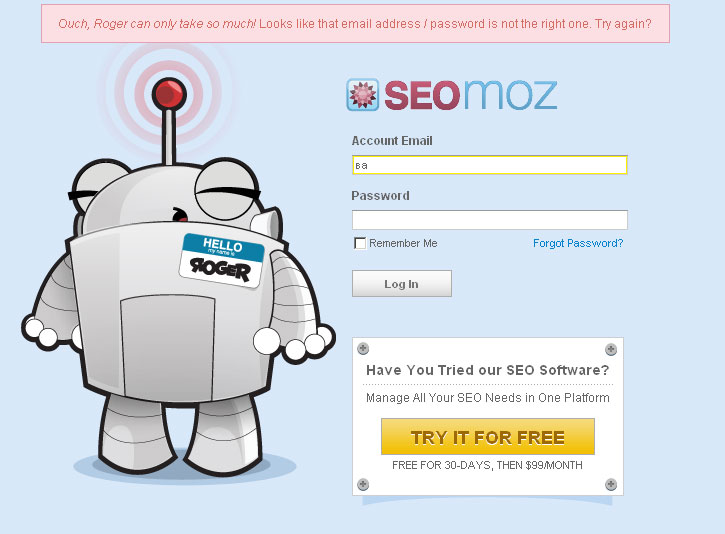
Task: Click the top-right screw on promo panel
Action: pos(611,349)
